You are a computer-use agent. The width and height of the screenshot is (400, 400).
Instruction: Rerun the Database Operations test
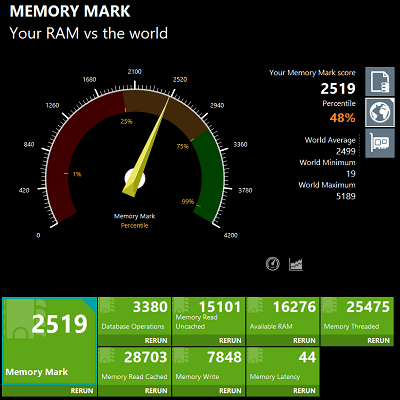click(156, 341)
